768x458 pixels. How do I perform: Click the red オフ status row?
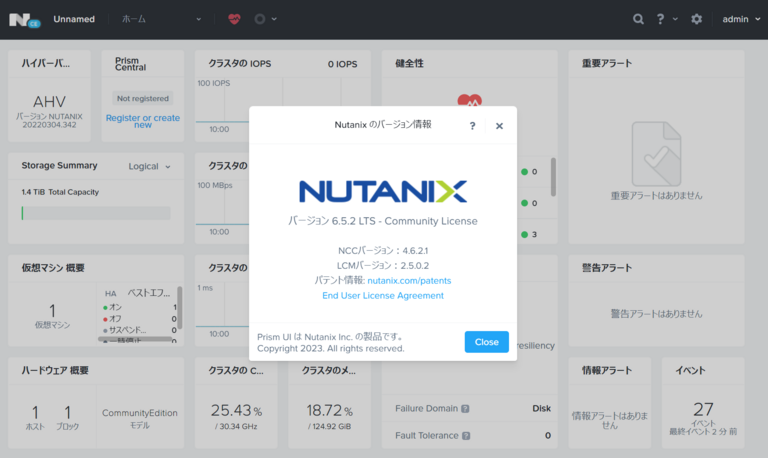(140, 319)
